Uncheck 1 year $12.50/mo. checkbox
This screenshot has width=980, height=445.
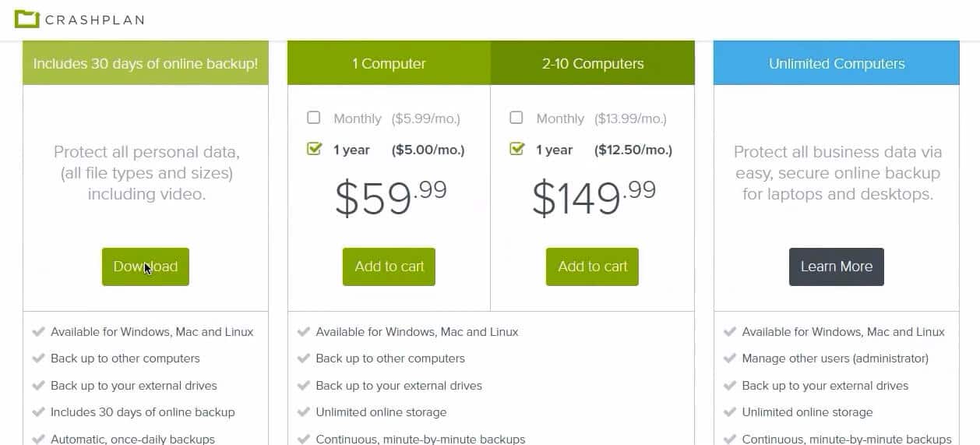[x=516, y=149]
